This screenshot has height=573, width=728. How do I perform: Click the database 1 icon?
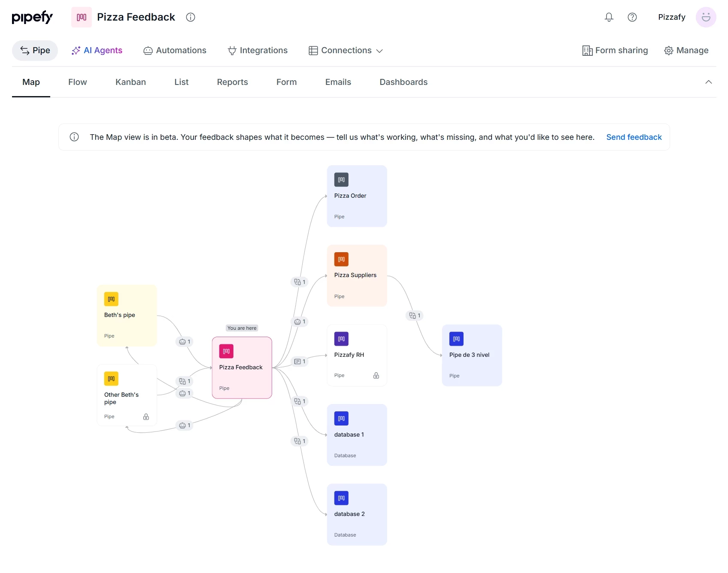(x=341, y=419)
